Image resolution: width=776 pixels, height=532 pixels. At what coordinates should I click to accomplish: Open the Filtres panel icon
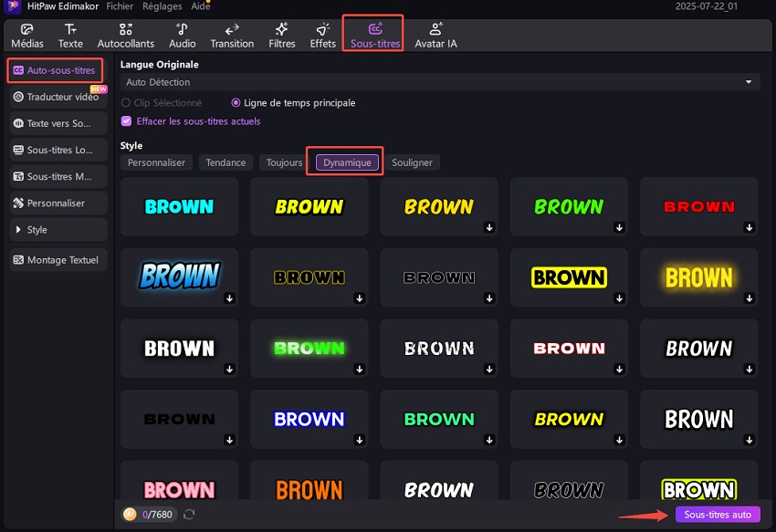282,29
